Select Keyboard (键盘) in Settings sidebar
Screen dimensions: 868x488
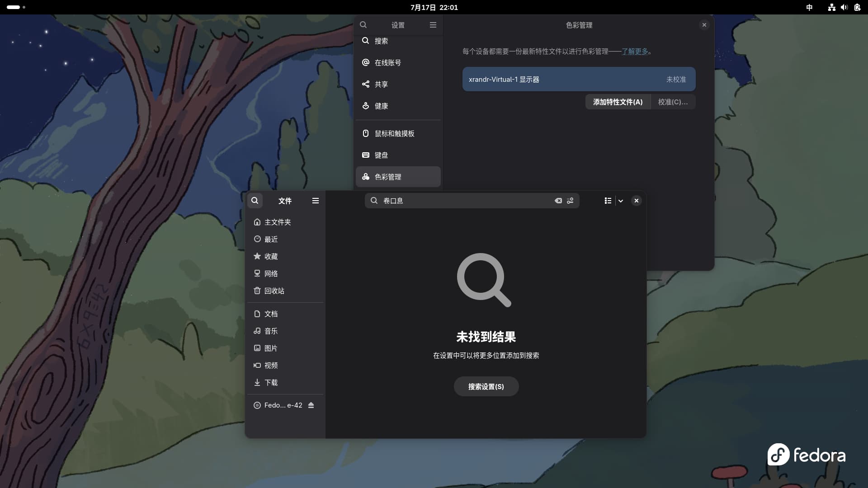click(381, 155)
